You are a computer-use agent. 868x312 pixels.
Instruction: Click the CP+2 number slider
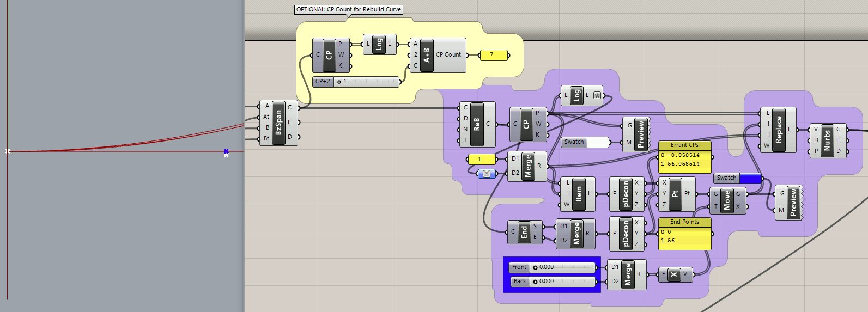coord(356,82)
